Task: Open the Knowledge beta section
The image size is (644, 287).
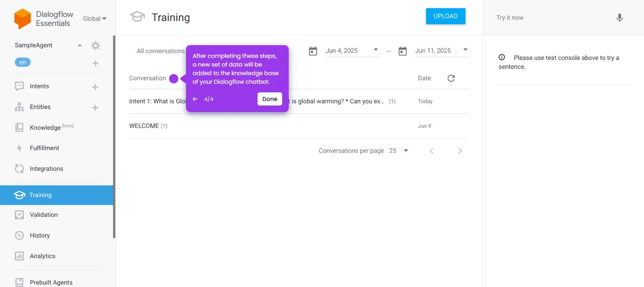Action: point(52,127)
